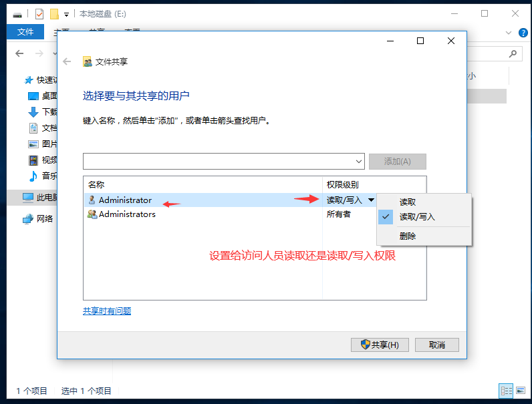
Task: Select the 下载 download arrow icon
Action: pos(33,112)
